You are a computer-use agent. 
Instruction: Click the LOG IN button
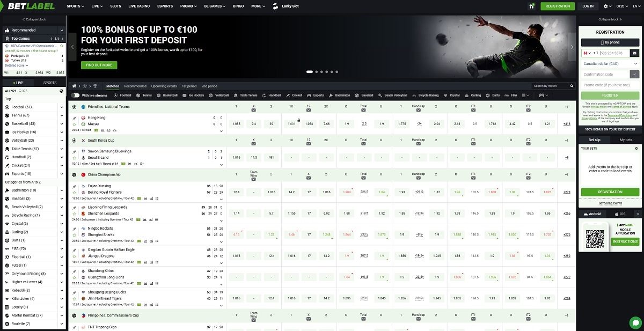tap(588, 6)
